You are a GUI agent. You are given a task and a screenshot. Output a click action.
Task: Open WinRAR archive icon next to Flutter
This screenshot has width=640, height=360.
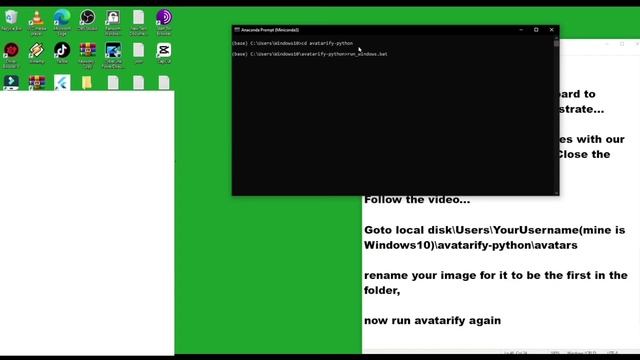(x=37, y=82)
